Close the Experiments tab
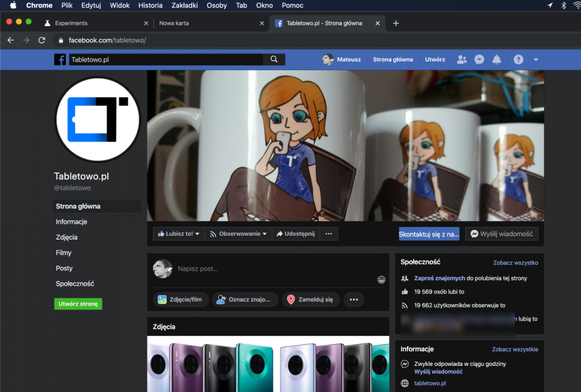The height and width of the screenshot is (392, 581). point(146,23)
